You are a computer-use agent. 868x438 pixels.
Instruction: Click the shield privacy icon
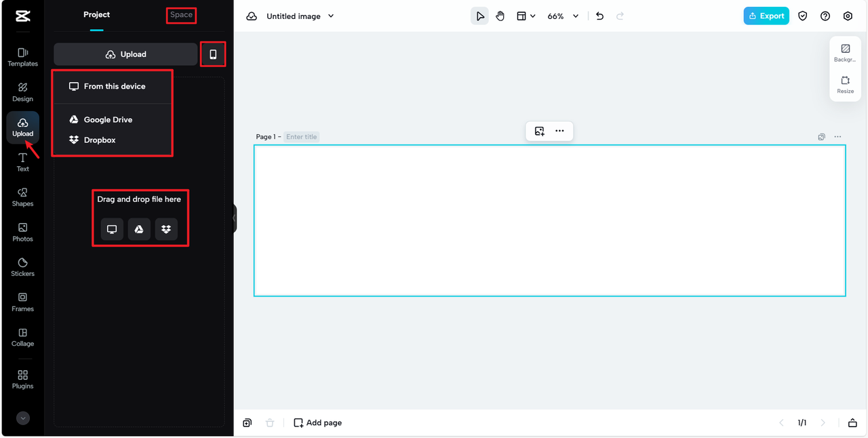[803, 16]
